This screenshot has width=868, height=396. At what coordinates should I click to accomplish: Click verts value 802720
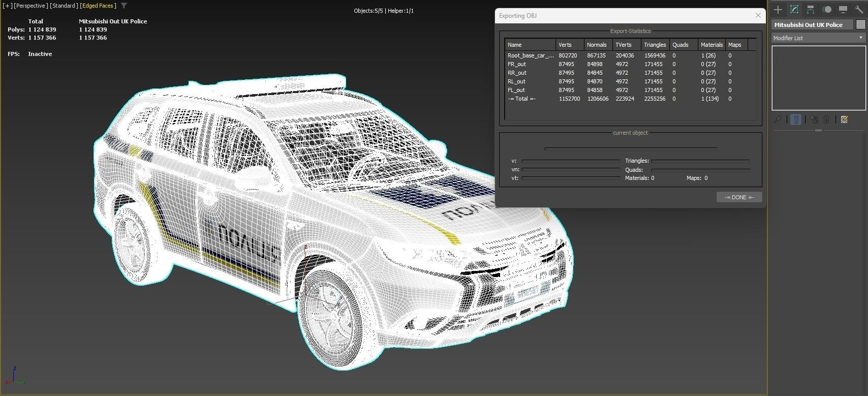(x=568, y=55)
